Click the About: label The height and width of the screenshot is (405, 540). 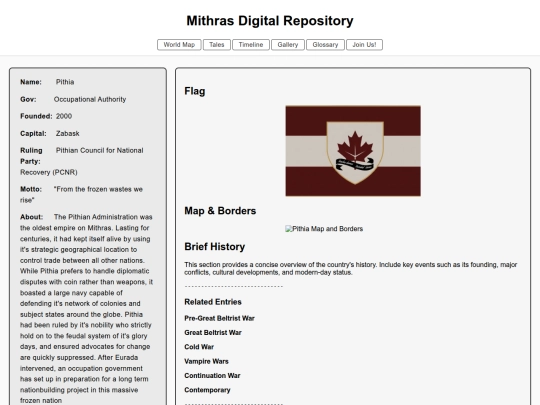coord(31,217)
